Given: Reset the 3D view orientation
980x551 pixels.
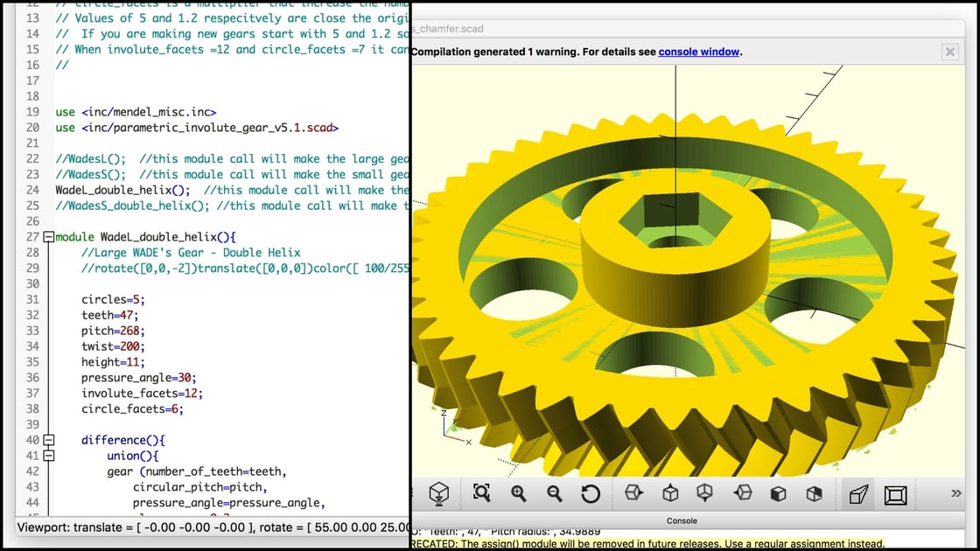Looking at the screenshot, I should (x=591, y=493).
